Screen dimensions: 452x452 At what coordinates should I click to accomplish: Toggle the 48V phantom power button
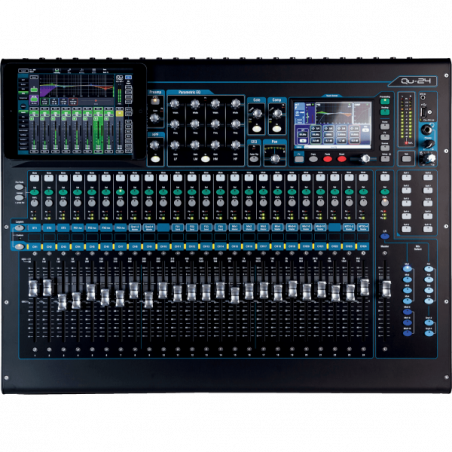click(x=154, y=102)
